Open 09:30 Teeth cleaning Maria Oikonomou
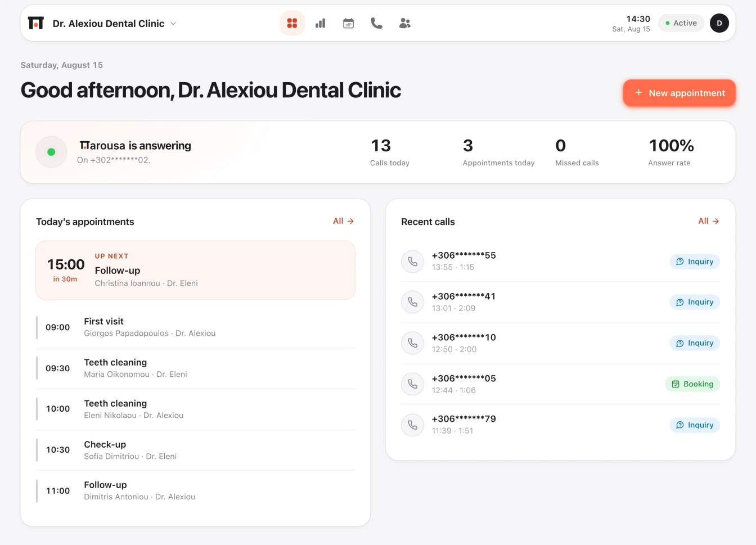Viewport: 756px width, 545px height. 195,368
